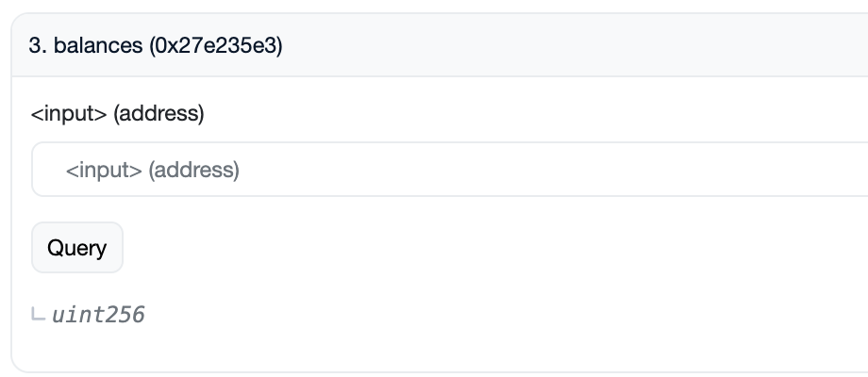This screenshot has width=868, height=377.
Task: Click the word "(address)" in the field label
Action: [x=159, y=114]
